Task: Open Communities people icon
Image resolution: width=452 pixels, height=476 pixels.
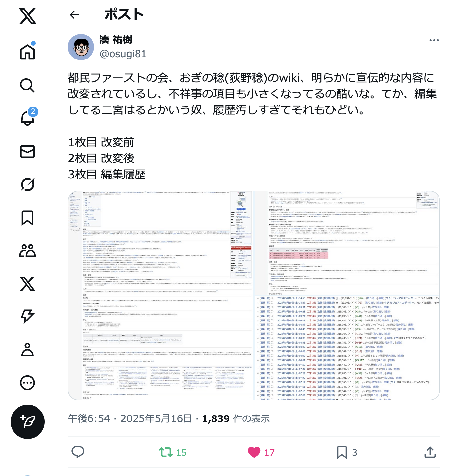Action: pos(28,250)
